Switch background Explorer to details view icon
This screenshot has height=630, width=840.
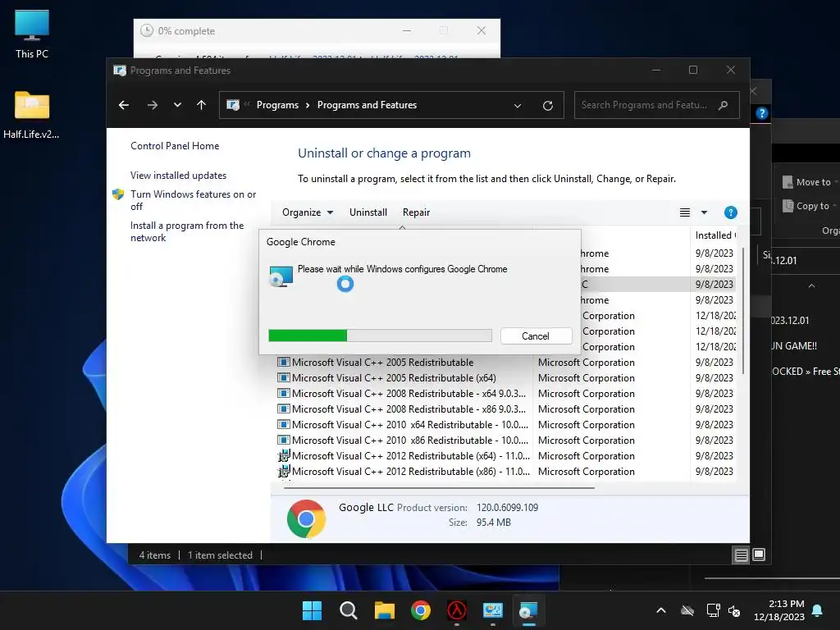[741, 555]
